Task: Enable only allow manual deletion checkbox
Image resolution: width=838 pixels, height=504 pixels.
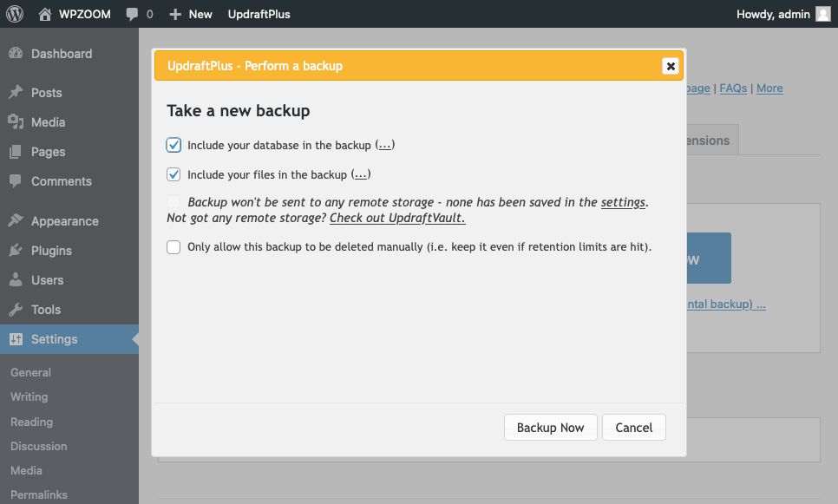Action: (x=173, y=247)
